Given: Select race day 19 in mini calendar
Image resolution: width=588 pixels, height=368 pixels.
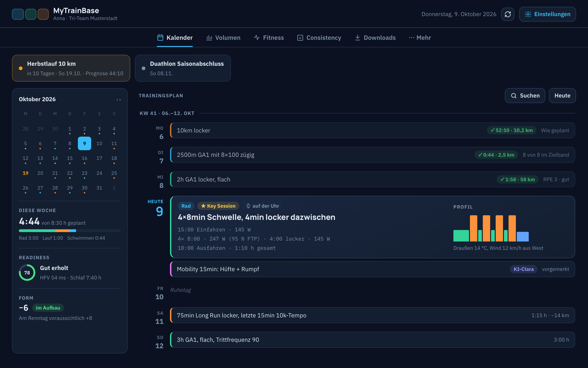Looking at the screenshot, I should click(25, 173).
